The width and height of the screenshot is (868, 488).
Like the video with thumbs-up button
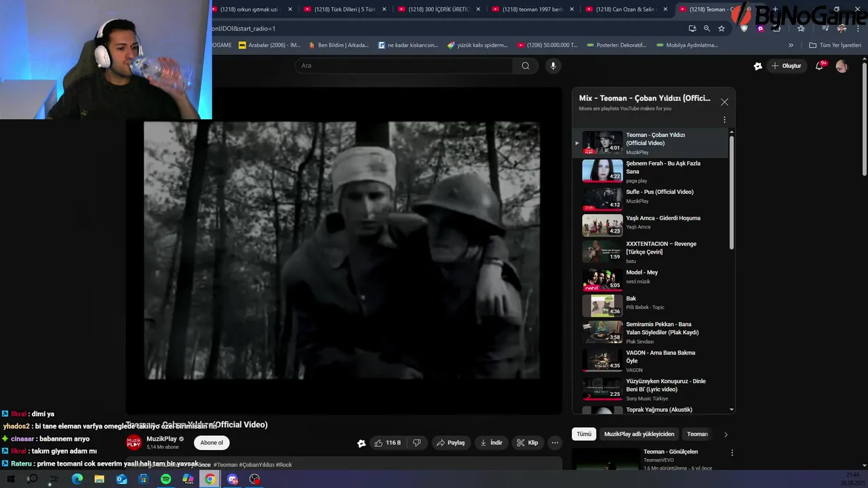[387, 443]
